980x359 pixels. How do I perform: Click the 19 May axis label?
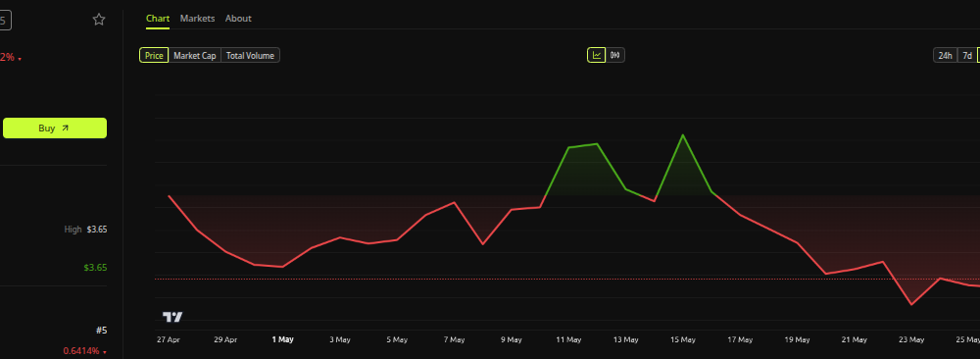point(798,339)
